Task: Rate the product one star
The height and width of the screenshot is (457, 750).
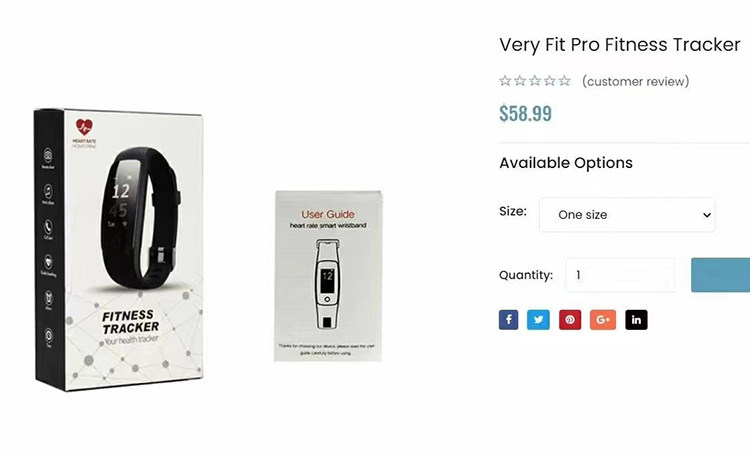Action: (x=505, y=81)
